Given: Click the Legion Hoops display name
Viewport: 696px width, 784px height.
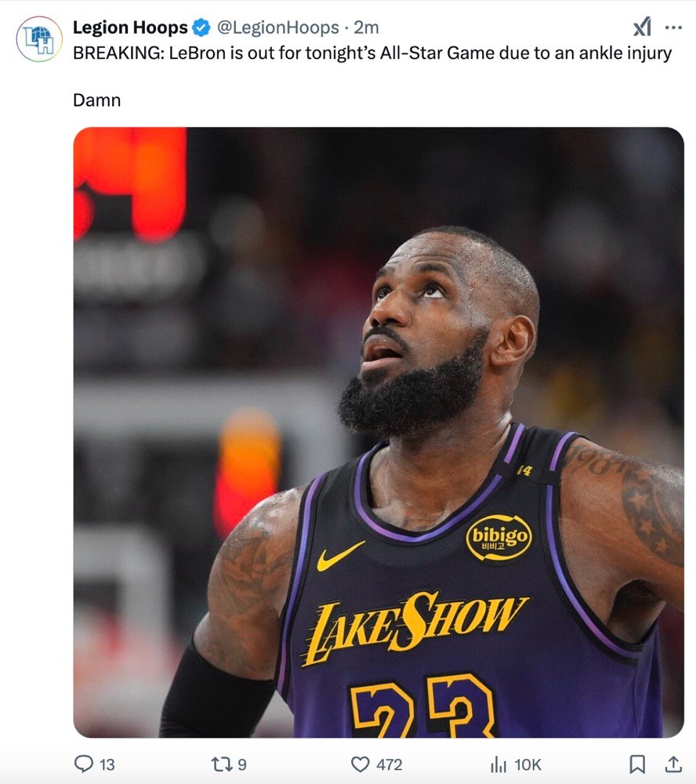Looking at the screenshot, I should point(130,28).
